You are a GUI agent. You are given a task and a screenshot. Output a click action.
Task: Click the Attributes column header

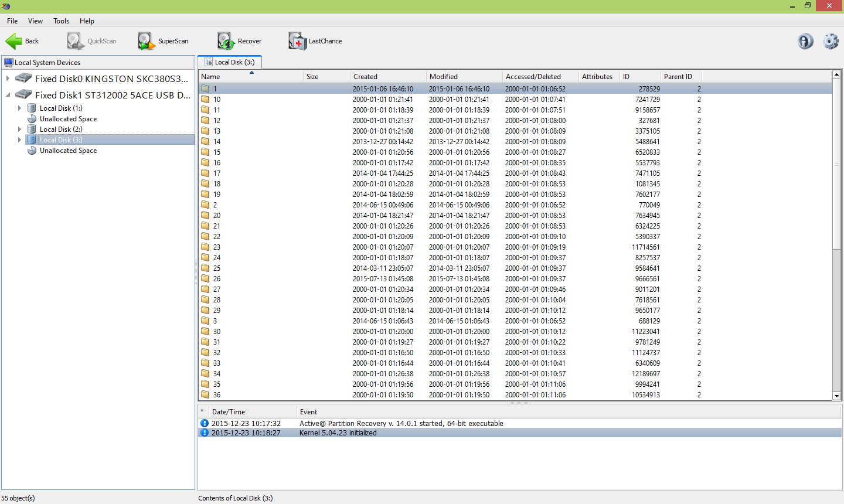point(600,77)
